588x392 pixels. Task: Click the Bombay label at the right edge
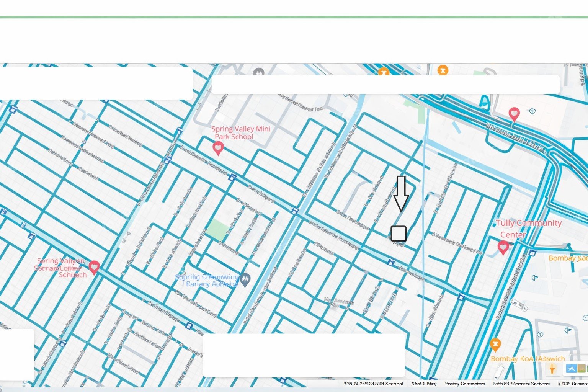coord(568,258)
